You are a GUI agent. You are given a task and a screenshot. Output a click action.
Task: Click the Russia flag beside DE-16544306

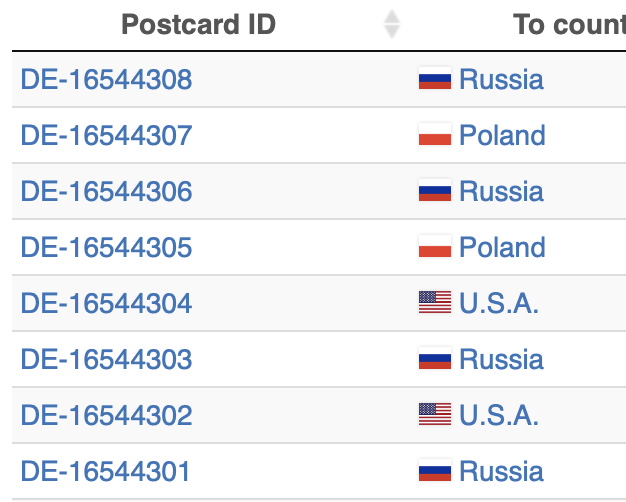(435, 191)
